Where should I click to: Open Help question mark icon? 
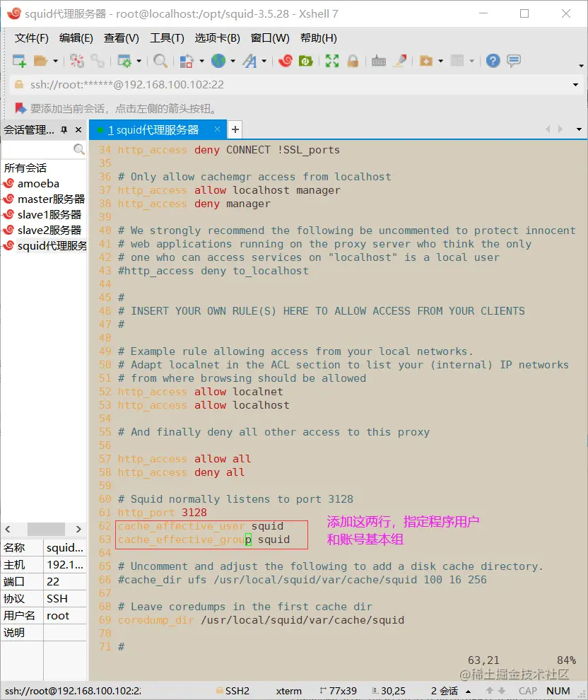point(493,61)
